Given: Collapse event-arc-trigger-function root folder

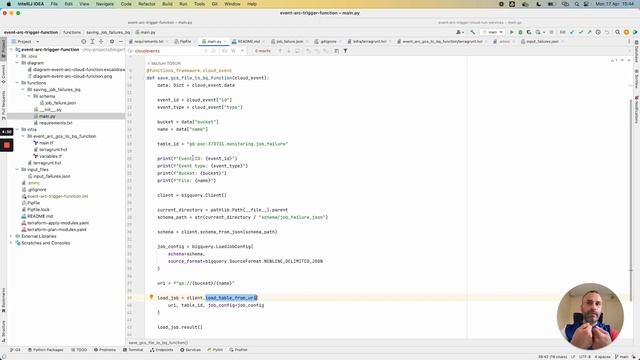Looking at the screenshot, I should [11, 49].
